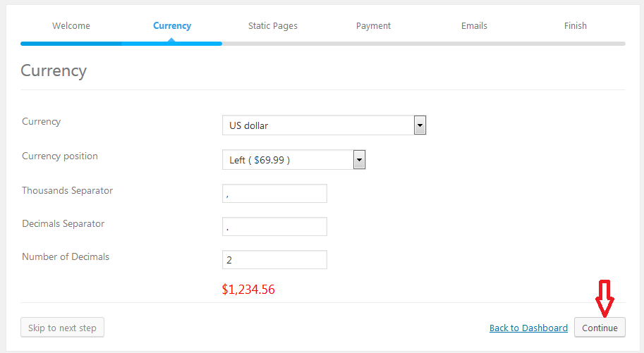The height and width of the screenshot is (353, 644).
Task: Click the Number of Decimals label
Action: click(x=66, y=257)
